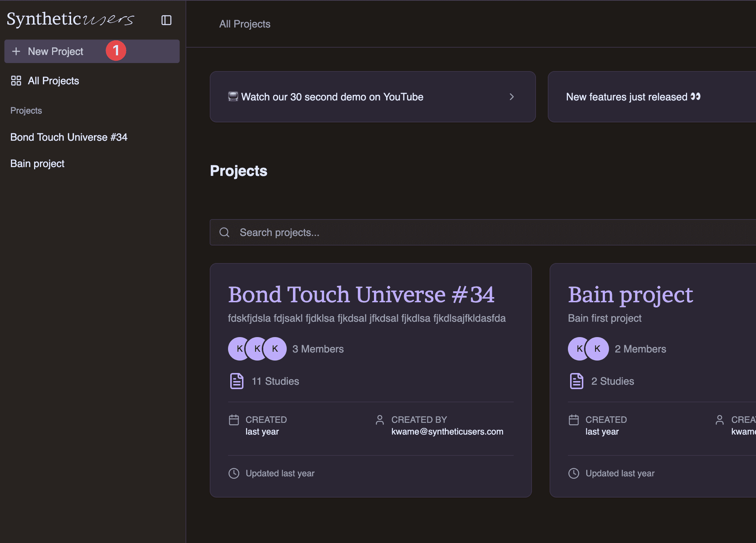Click the 11 Studies document icon

click(236, 381)
